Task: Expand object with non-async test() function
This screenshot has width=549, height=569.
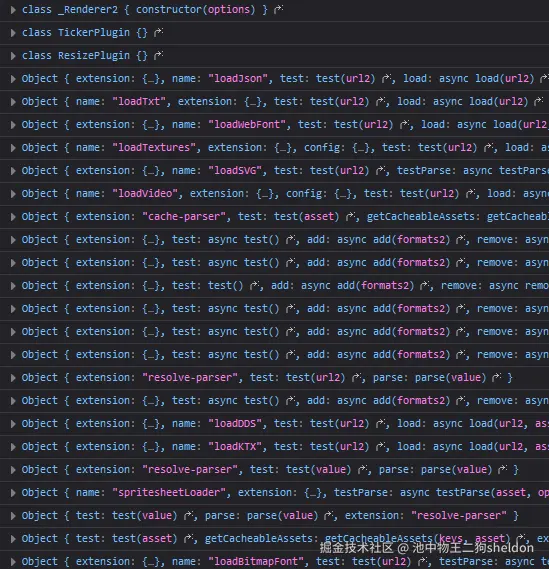Action: (x=13, y=286)
